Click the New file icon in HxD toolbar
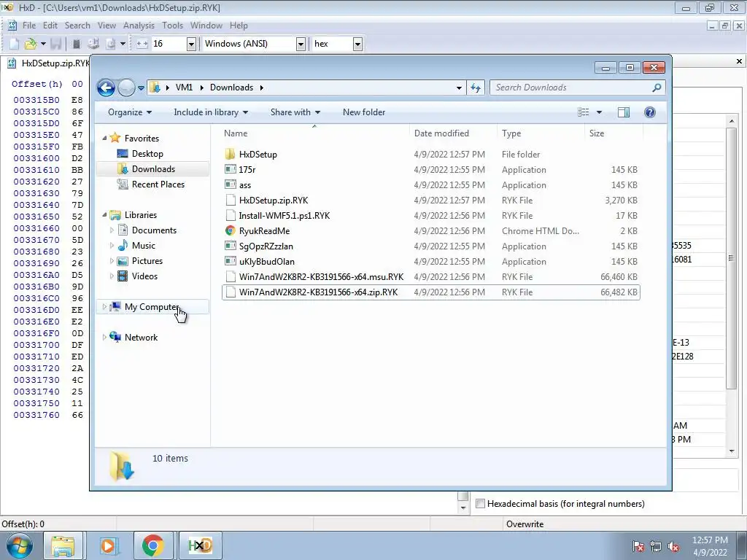Viewport: 747px width, 560px height. coord(14,44)
